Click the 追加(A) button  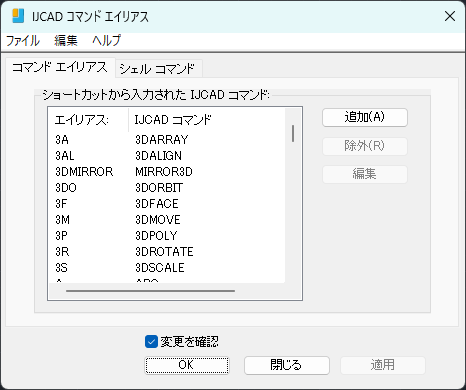(365, 117)
